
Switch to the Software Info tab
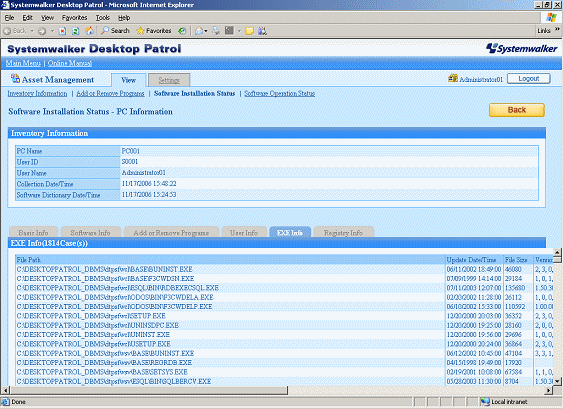coord(90,232)
